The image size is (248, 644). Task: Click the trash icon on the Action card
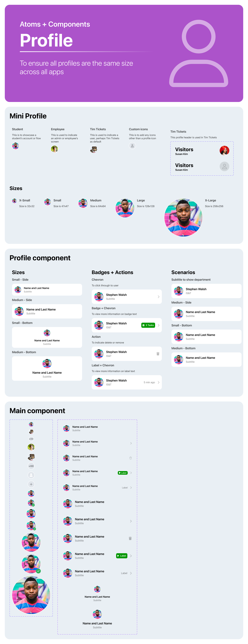(x=158, y=354)
